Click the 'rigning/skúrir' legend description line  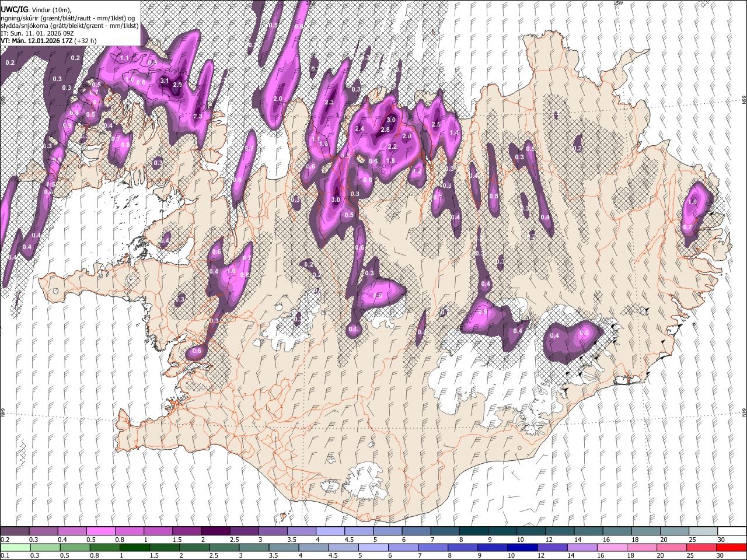(x=67, y=18)
